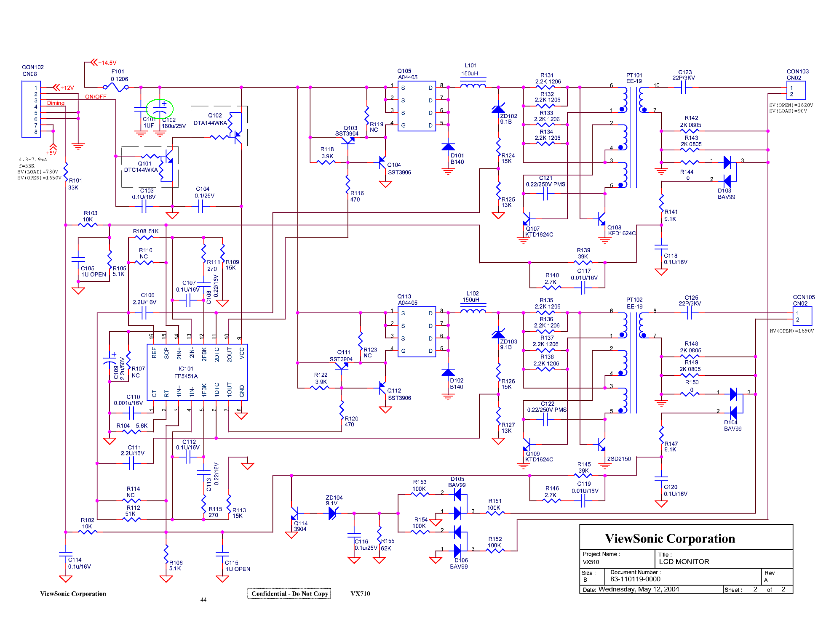Click the R119 NC resistor label
The height and width of the screenshot is (644, 834).
(x=377, y=127)
